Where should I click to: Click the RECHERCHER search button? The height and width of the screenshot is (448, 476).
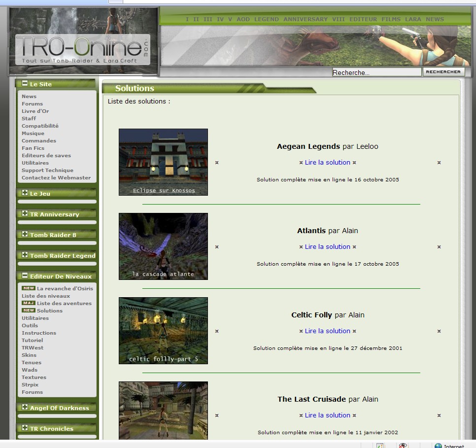click(x=443, y=71)
